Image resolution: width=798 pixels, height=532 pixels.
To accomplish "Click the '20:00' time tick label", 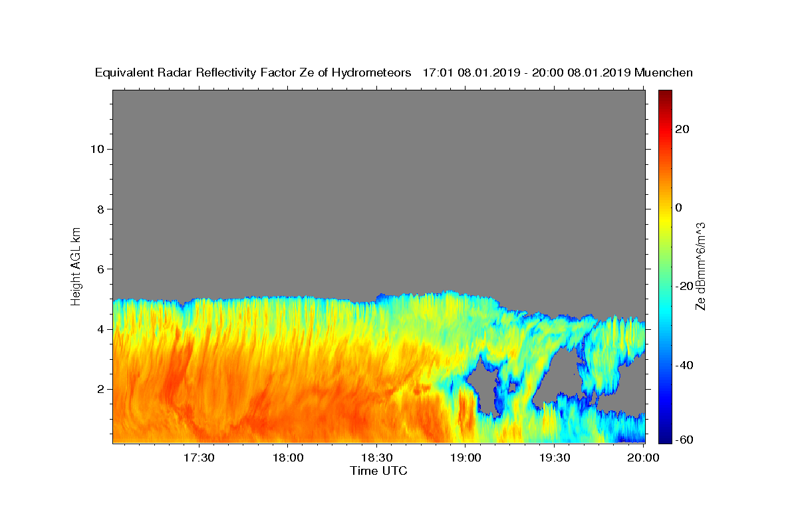I will pyautogui.click(x=644, y=458).
